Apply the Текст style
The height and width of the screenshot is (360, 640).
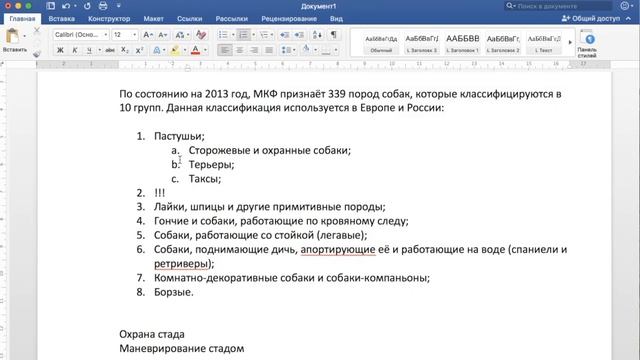coord(544,43)
